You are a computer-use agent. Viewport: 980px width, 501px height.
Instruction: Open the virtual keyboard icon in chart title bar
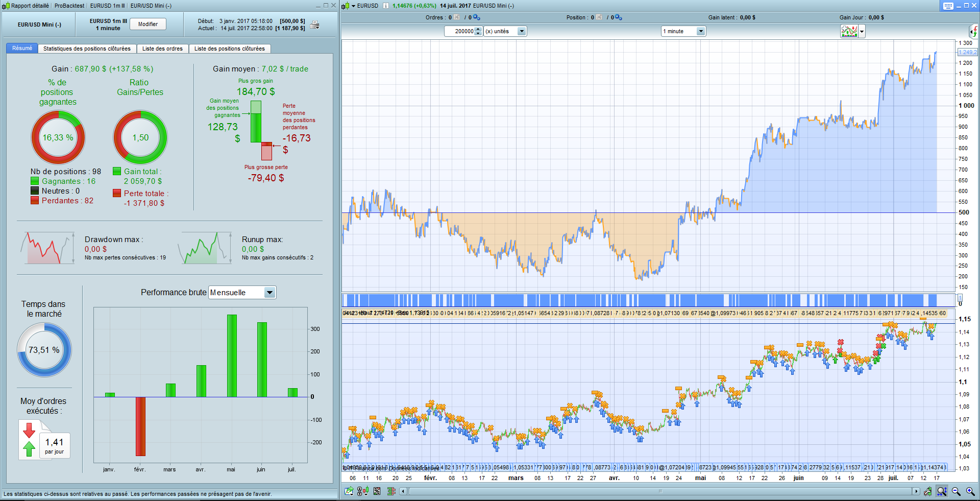948,6
